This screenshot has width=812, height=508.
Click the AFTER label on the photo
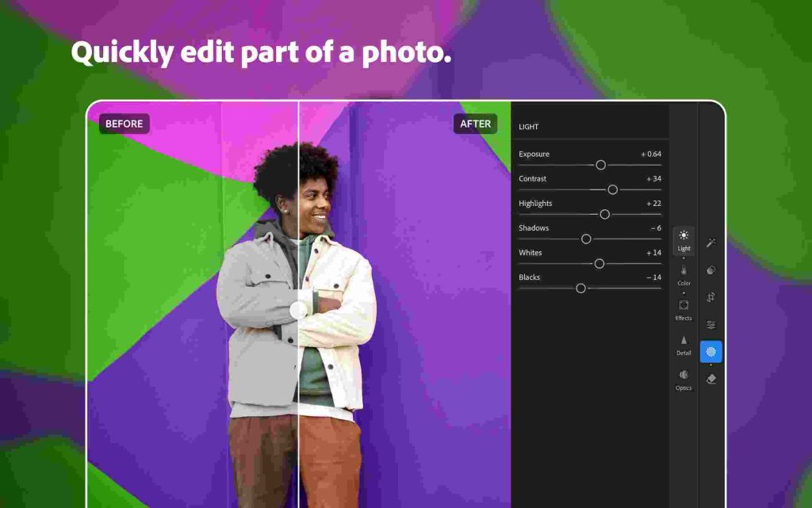(x=476, y=124)
